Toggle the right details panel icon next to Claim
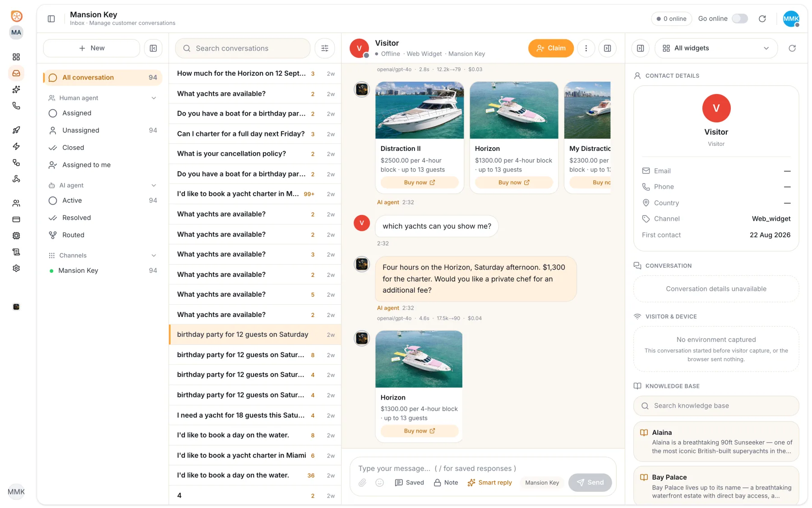812x508 pixels. (608, 48)
